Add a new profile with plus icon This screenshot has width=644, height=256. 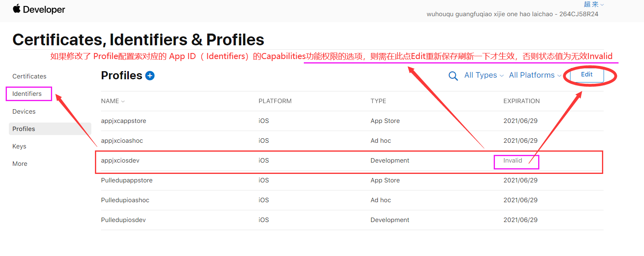[x=150, y=76]
